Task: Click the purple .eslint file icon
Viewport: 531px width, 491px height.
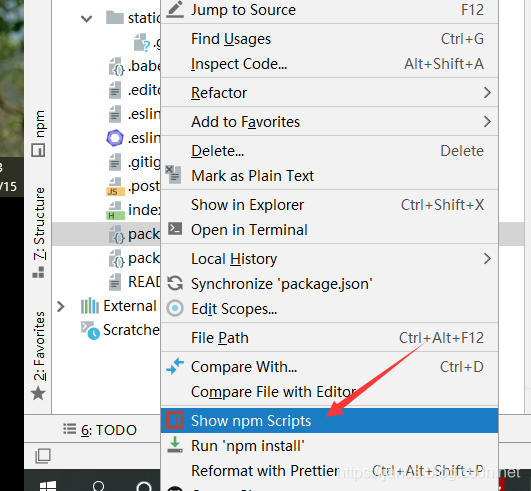Action: 115,138
